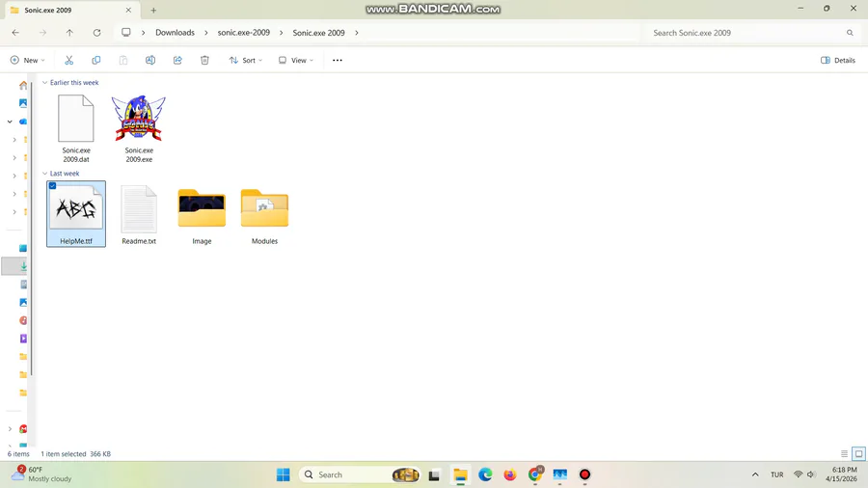
Task: Open Videos in sidebar quick access
Action: coord(23,339)
